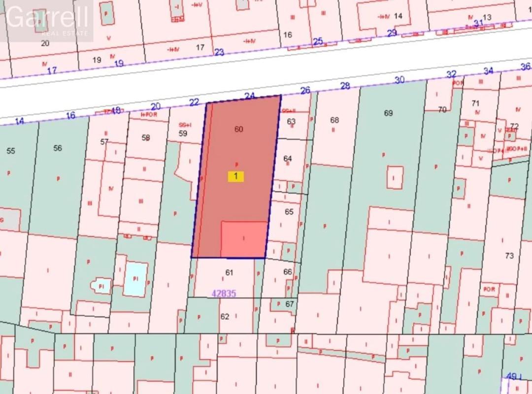The height and width of the screenshot is (394, 532).
Task: Click parcel number 73 label
Action: 509,256
